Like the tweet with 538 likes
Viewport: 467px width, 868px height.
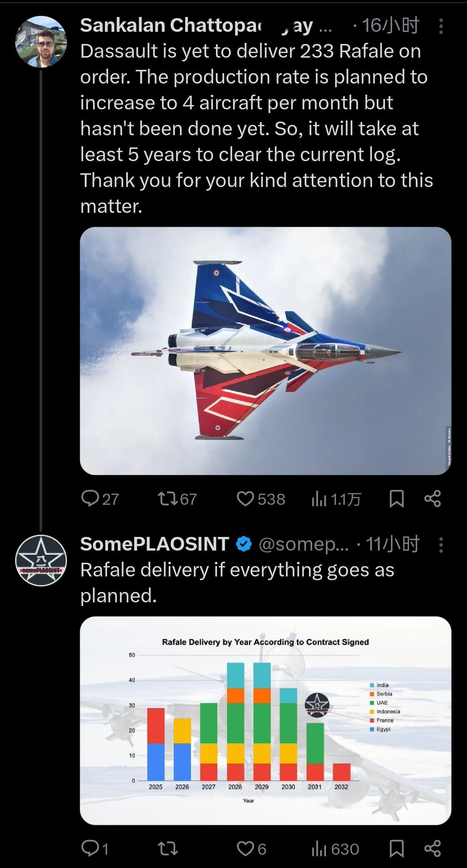coord(245,499)
